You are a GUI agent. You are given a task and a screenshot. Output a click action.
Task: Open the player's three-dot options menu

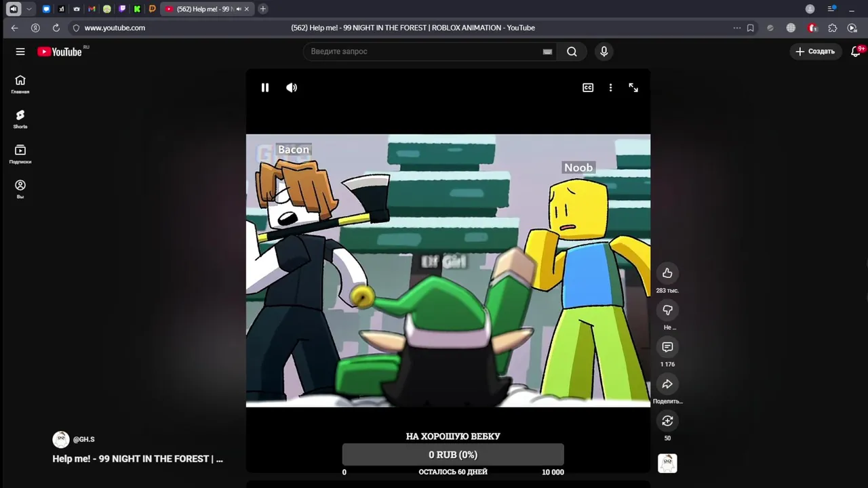click(x=610, y=87)
